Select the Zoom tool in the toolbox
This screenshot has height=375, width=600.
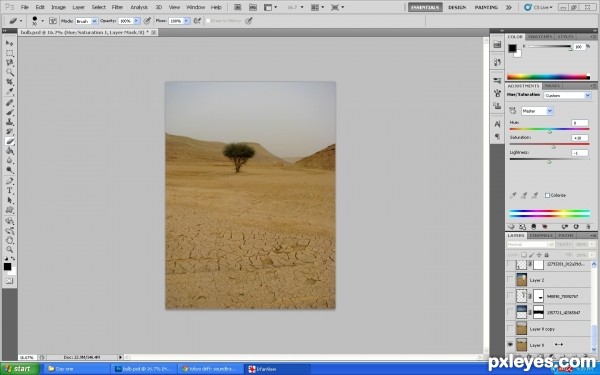(x=10, y=249)
